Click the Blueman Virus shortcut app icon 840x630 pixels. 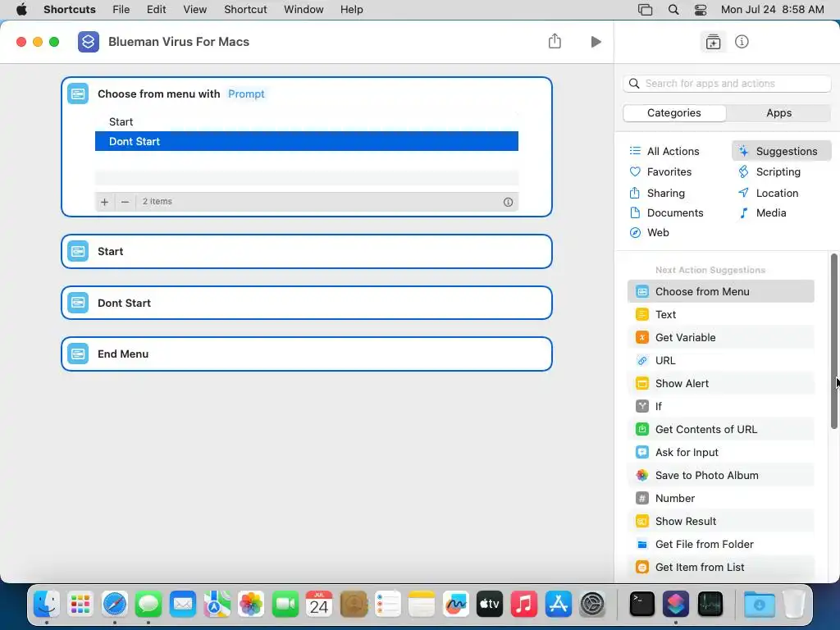[89, 42]
